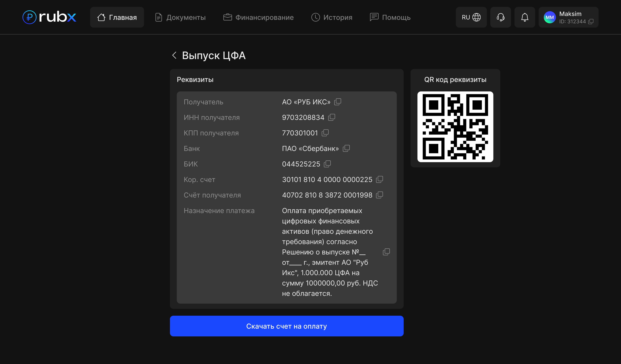
Task: Copy the БИК code
Action: click(x=327, y=164)
